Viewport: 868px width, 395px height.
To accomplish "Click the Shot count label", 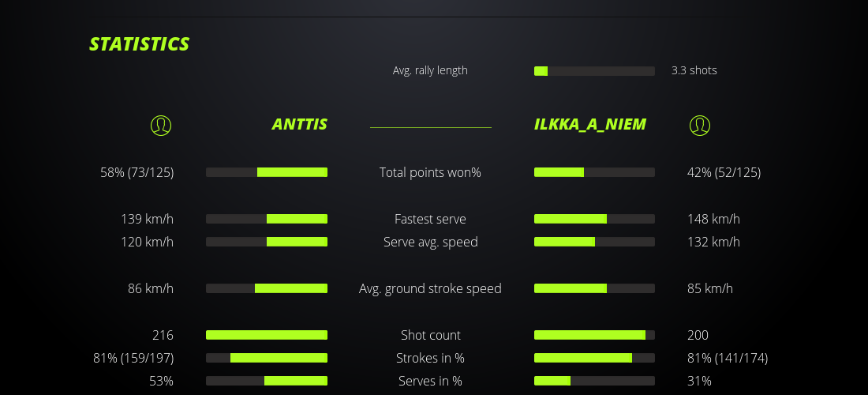I will click(430, 335).
